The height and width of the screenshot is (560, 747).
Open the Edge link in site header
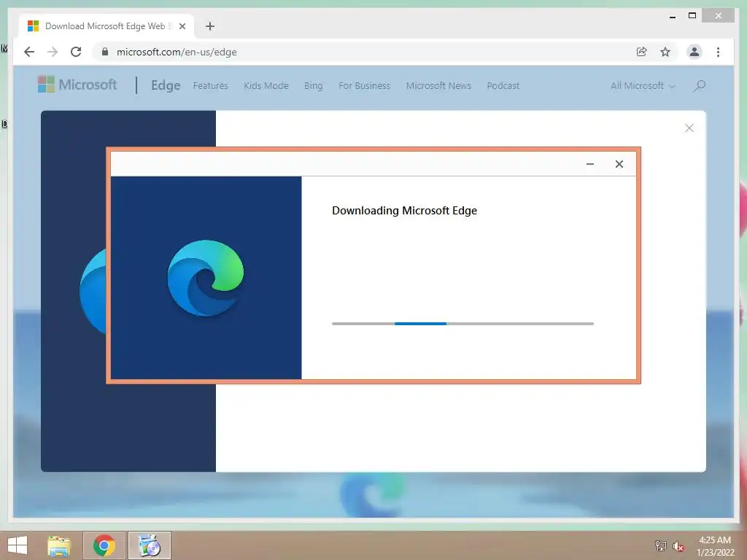point(166,85)
